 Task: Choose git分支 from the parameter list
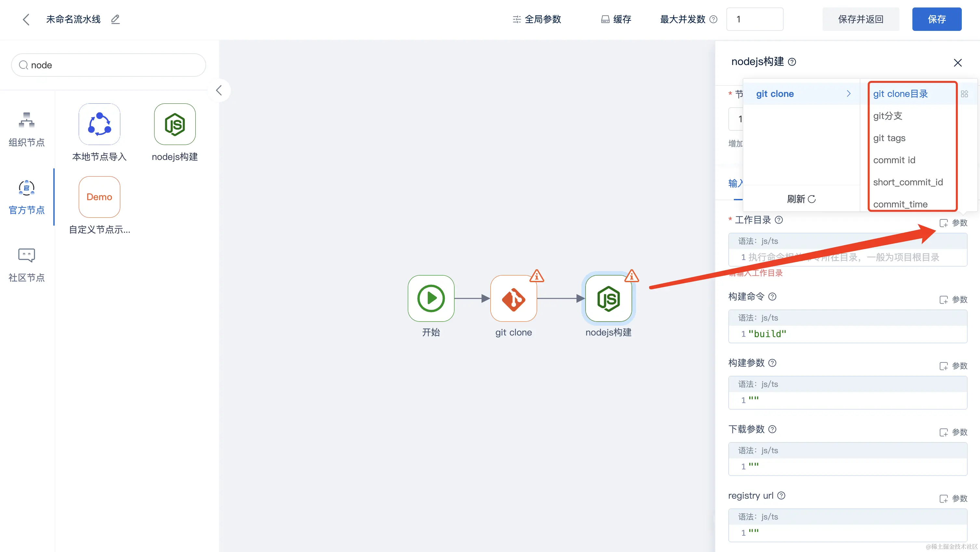(x=888, y=116)
